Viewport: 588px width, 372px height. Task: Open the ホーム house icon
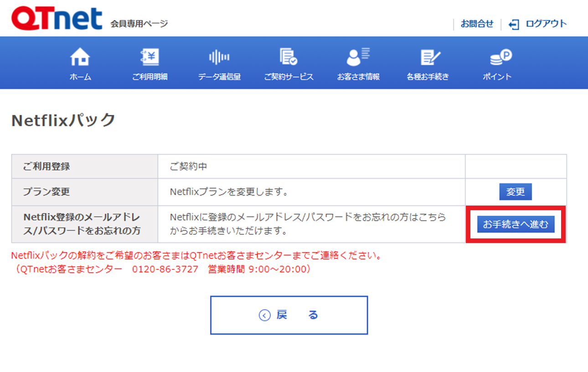point(80,57)
